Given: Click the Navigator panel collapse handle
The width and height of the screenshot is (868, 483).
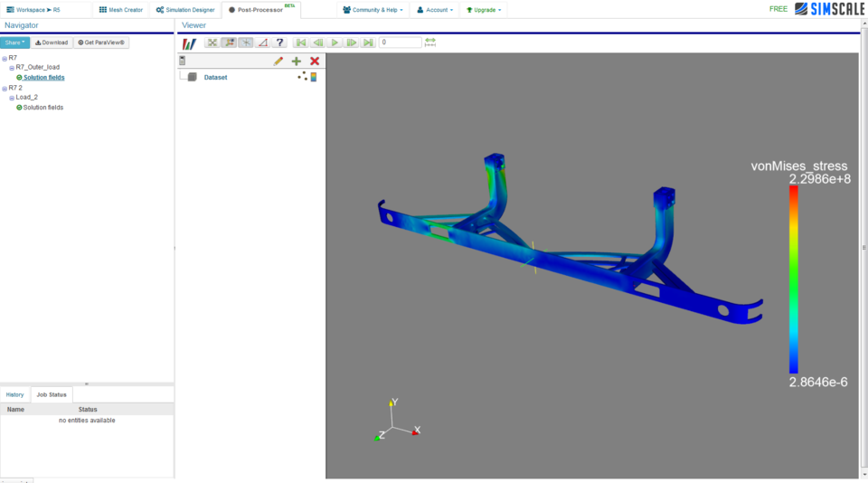Looking at the screenshot, I should (x=175, y=248).
